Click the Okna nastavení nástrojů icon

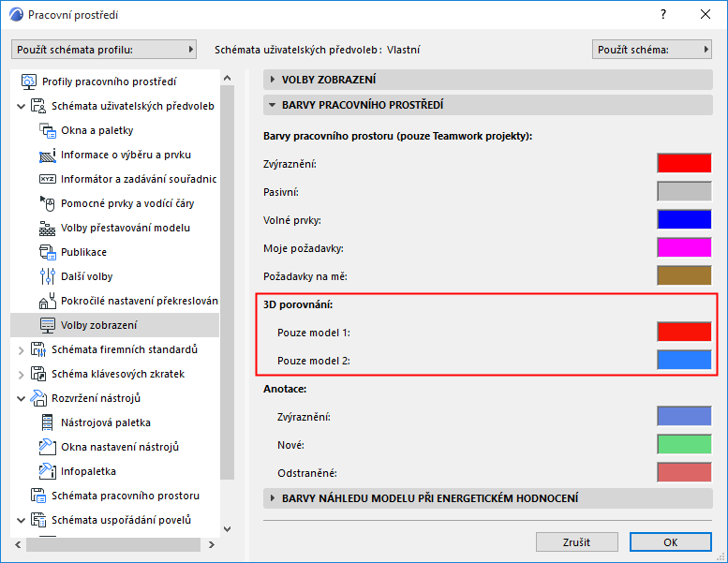(x=48, y=447)
